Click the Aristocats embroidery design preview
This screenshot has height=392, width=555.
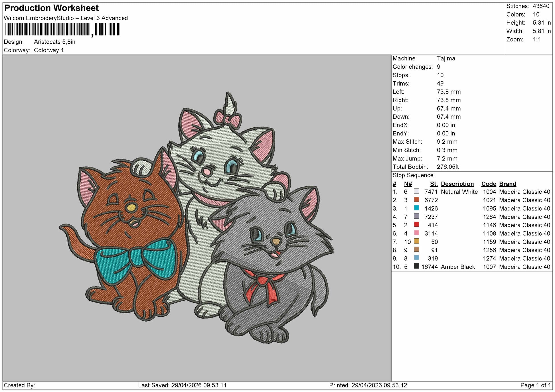197,218
